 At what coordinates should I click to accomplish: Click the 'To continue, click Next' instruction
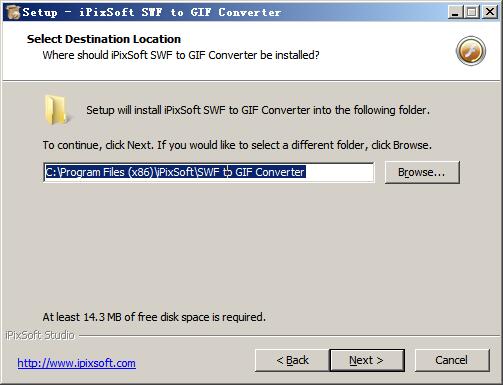[x=237, y=145]
